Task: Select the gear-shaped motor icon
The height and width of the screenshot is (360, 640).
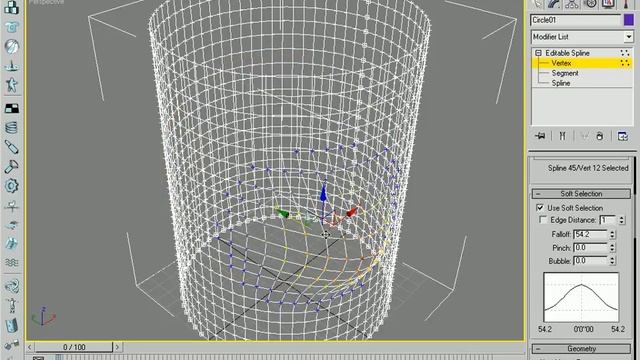Action: [x=11, y=186]
